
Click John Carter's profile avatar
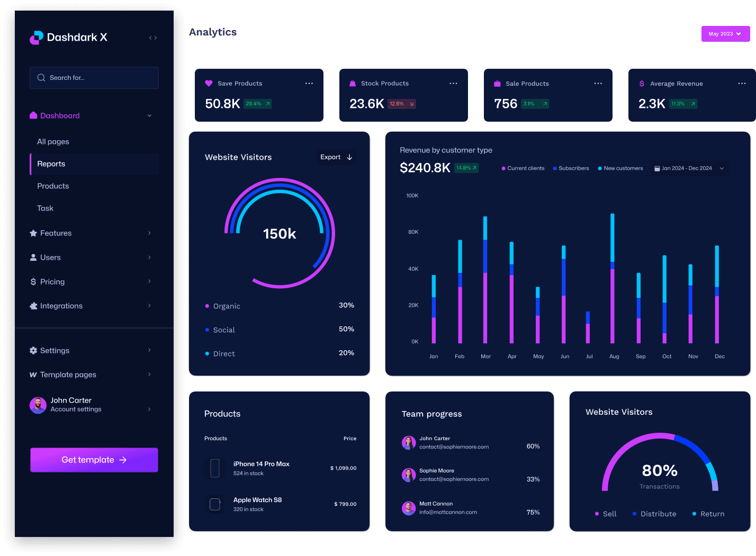tap(38, 405)
